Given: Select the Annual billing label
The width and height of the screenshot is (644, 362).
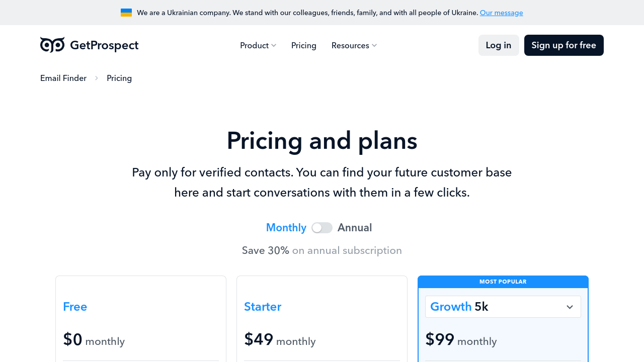Looking at the screenshot, I should coord(355,228).
